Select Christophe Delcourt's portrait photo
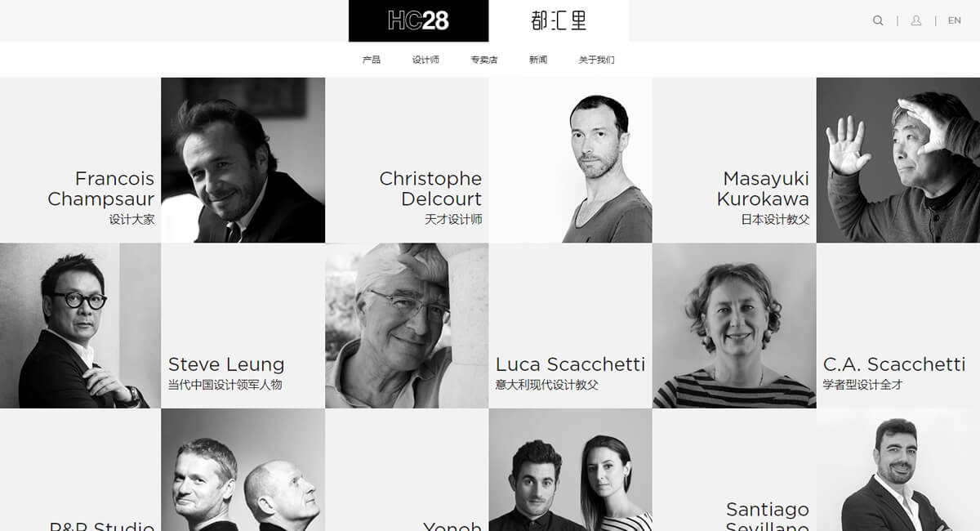Viewport: 980px width, 531px height. (570, 160)
